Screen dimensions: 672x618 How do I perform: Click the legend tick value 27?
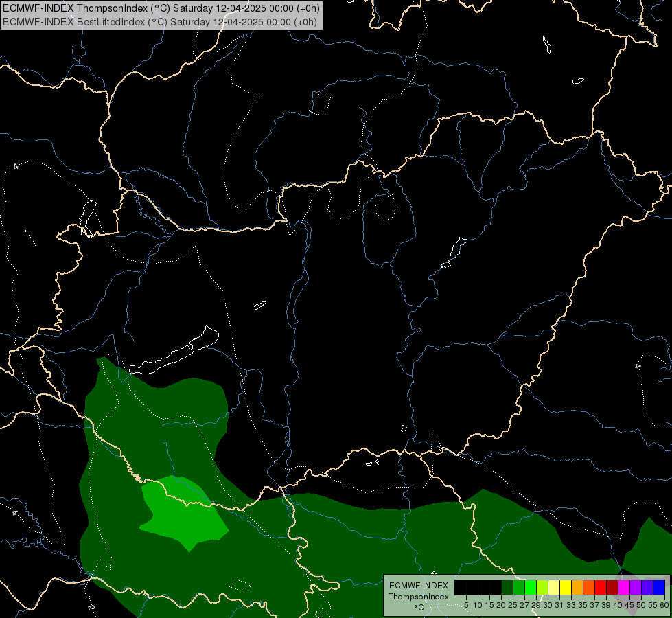(524, 605)
